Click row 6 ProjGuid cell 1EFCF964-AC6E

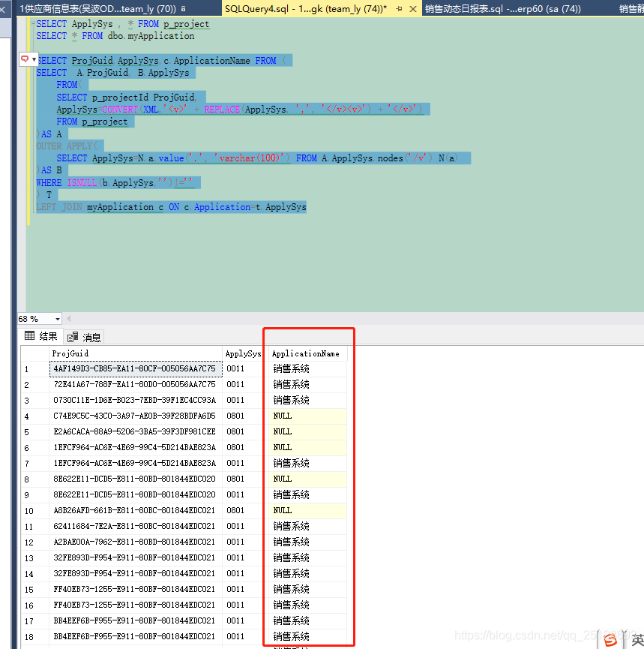135,447
